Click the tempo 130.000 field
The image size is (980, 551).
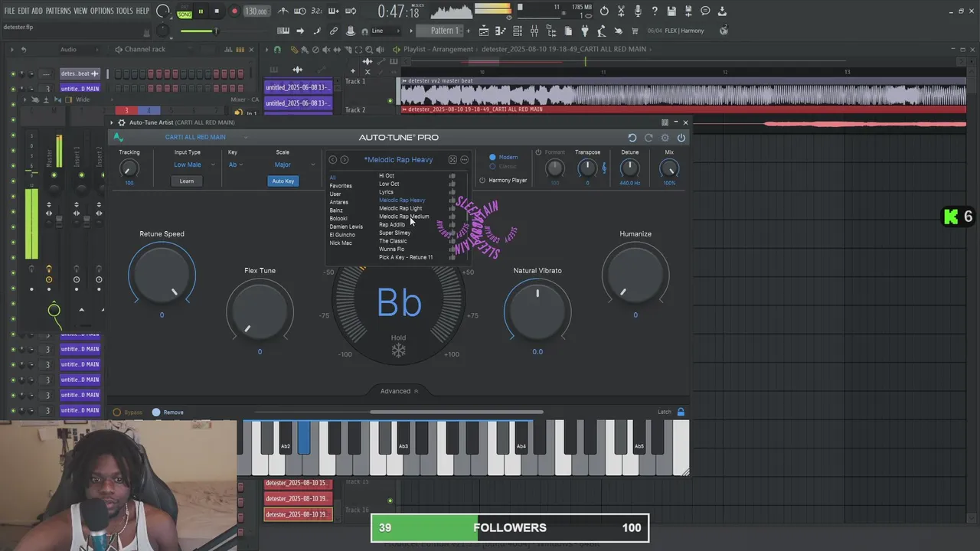coord(256,11)
